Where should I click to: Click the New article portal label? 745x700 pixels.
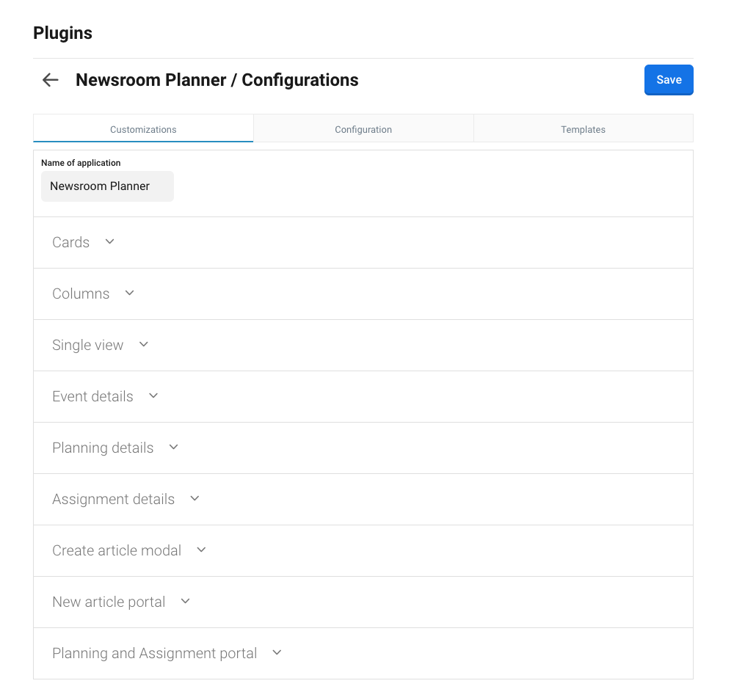109,602
